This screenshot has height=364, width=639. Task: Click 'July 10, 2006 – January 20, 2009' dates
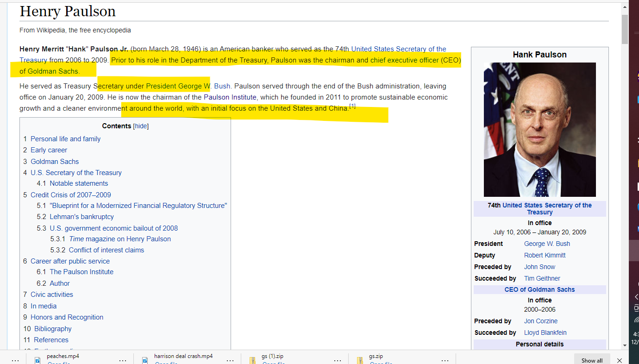tap(539, 232)
